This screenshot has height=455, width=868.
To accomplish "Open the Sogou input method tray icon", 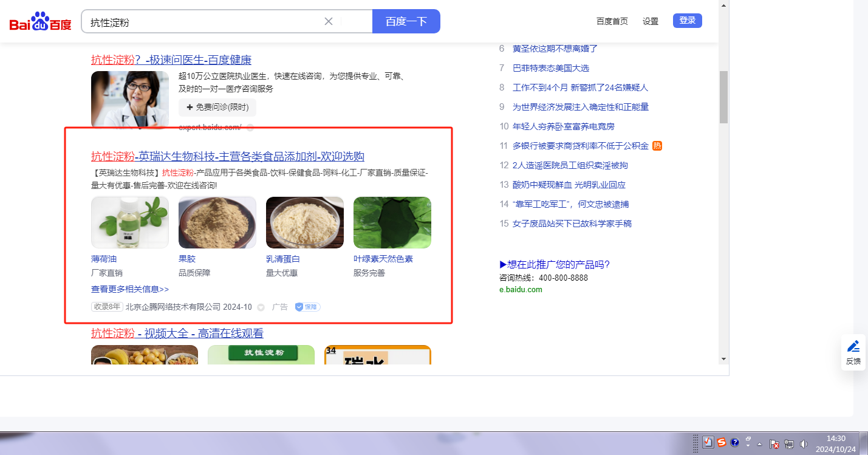I will coord(722,442).
